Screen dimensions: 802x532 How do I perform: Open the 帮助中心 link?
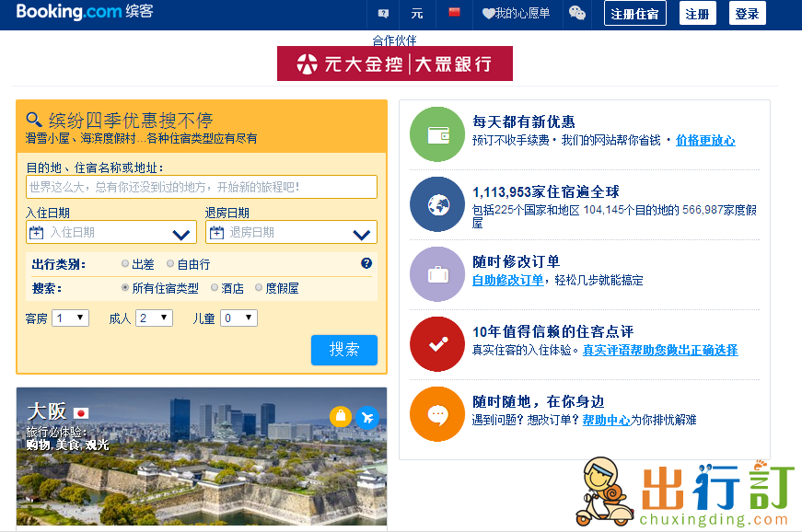point(606,420)
